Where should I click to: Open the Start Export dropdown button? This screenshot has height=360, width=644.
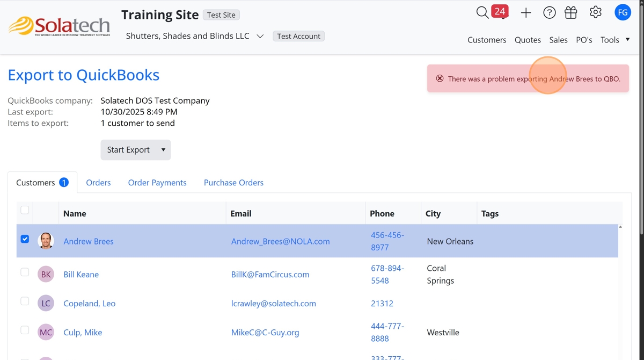click(136, 150)
